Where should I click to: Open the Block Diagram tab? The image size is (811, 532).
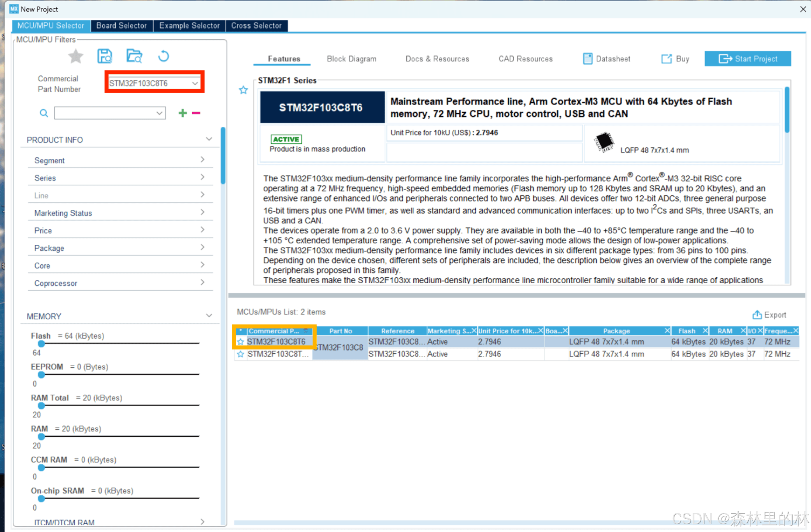click(x=351, y=59)
